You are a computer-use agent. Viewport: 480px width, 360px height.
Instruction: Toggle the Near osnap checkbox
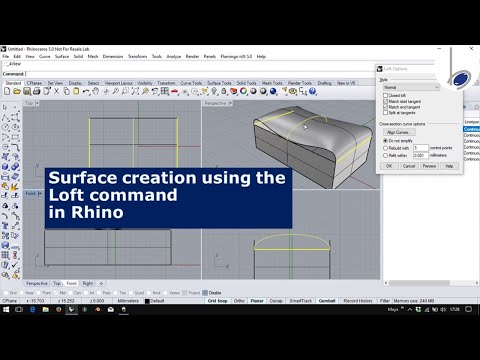22,293
